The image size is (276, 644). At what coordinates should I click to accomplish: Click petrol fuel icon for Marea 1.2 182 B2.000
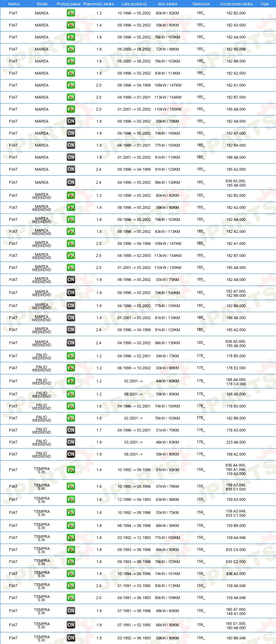71,13
